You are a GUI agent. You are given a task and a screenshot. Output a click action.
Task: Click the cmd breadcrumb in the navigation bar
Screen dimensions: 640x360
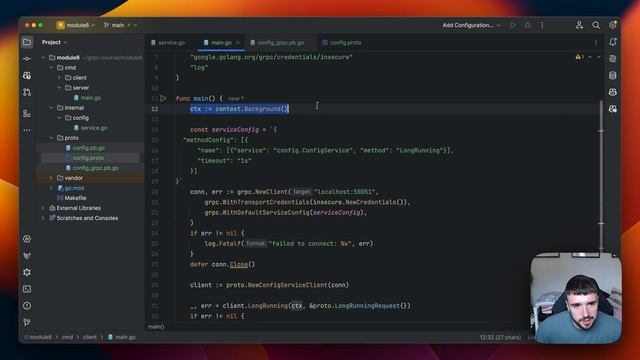67,337
